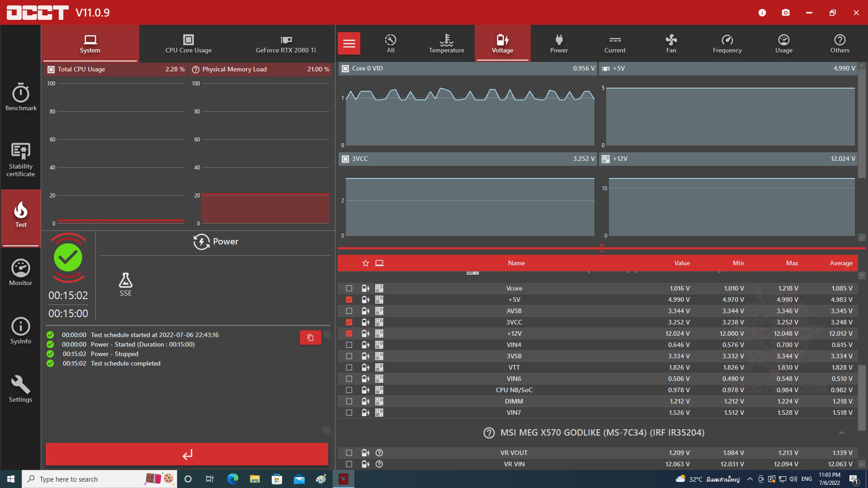Show Fan sensors

[671, 43]
